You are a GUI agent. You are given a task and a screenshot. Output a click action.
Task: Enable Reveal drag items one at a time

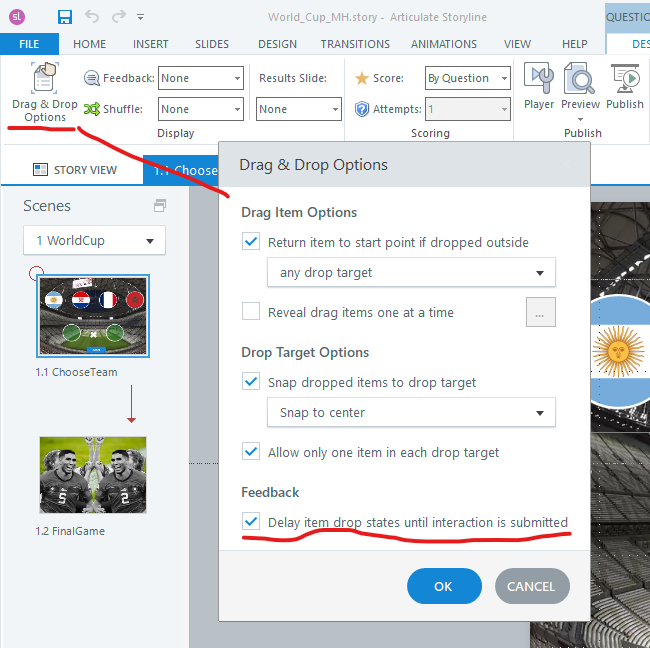[251, 312]
